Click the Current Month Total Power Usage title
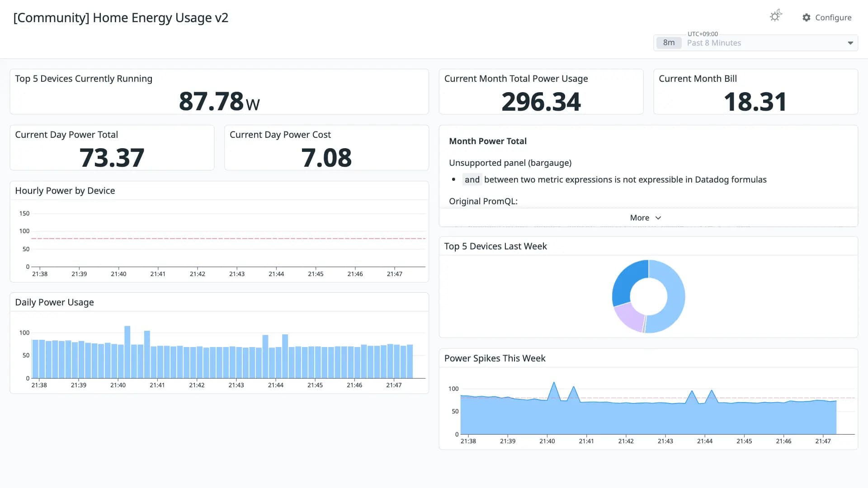Viewport: 868px width, 488px height. click(516, 79)
